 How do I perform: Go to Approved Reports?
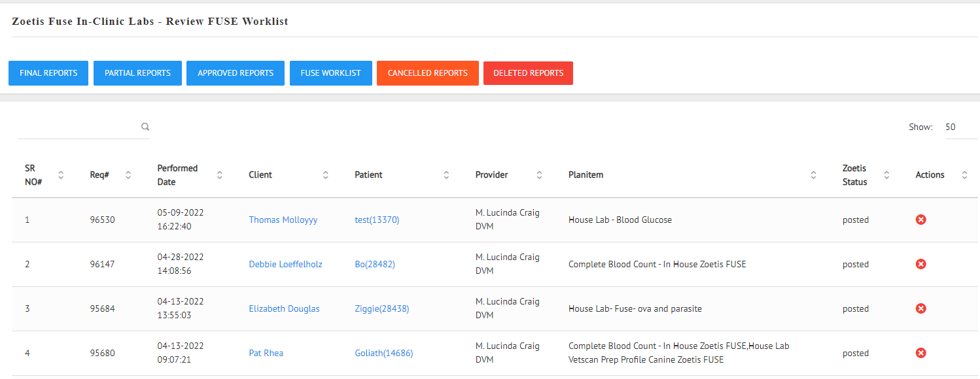[x=236, y=73]
